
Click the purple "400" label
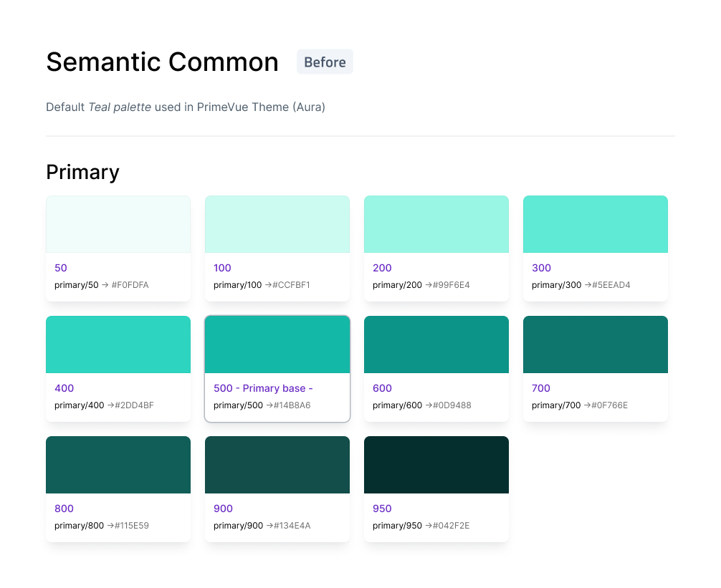coord(64,388)
